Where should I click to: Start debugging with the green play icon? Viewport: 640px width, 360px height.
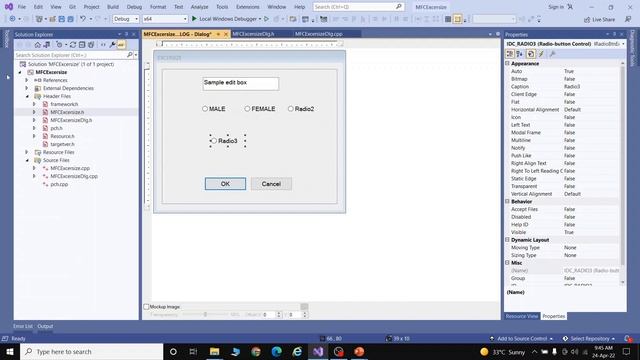[194, 19]
